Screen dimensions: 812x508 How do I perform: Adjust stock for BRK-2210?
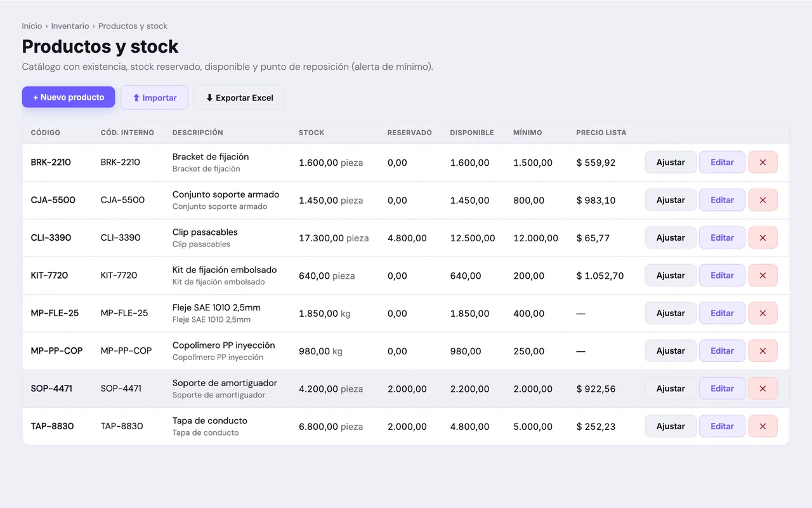pos(671,163)
